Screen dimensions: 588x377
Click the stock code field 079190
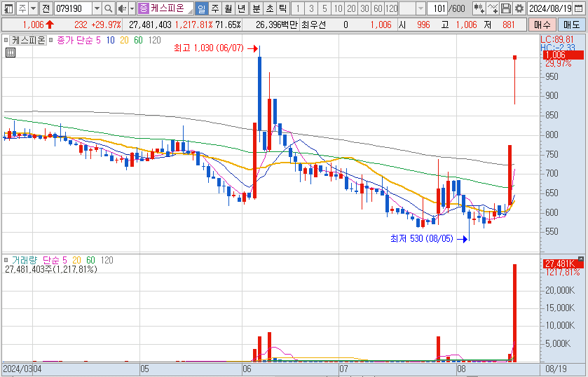(x=73, y=8)
